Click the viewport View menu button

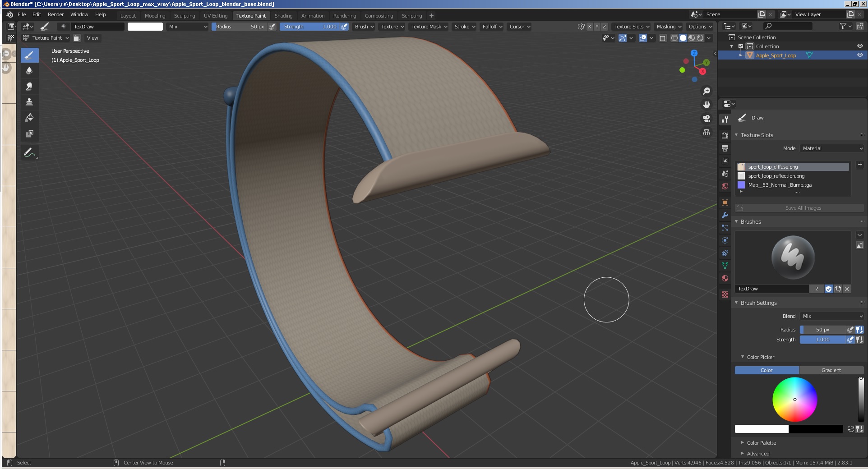(92, 38)
